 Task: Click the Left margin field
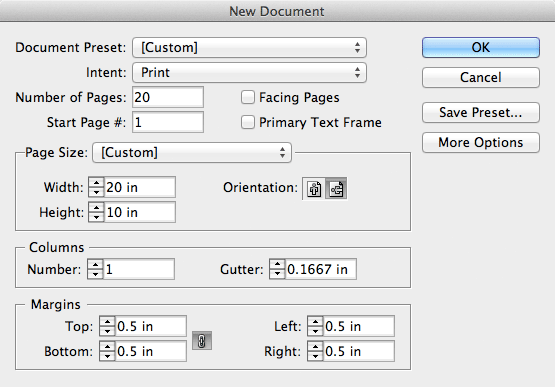click(359, 326)
